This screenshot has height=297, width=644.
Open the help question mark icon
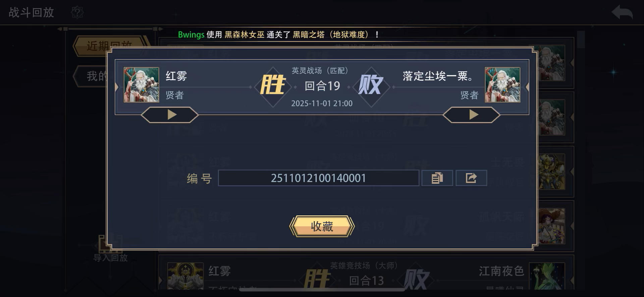[77, 12]
